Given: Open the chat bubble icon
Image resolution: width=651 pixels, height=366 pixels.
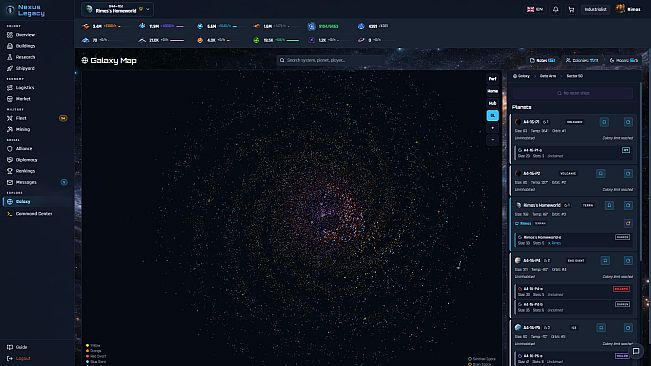Looking at the screenshot, I should [636, 351].
